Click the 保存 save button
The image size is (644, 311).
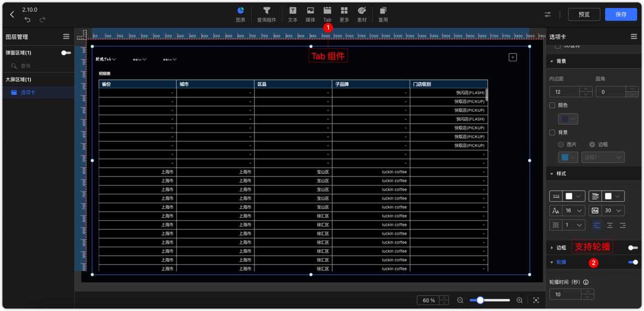[x=620, y=14]
